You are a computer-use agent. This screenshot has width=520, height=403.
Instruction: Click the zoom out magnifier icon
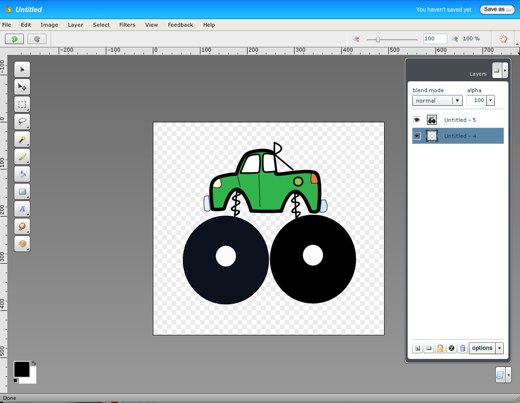pos(356,39)
